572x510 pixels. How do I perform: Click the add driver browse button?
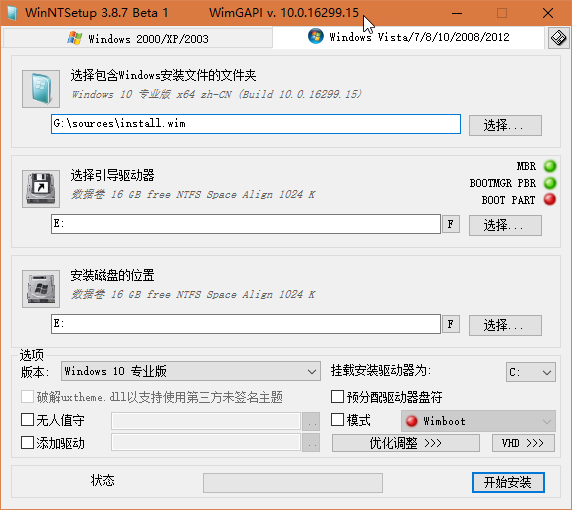tap(311, 443)
